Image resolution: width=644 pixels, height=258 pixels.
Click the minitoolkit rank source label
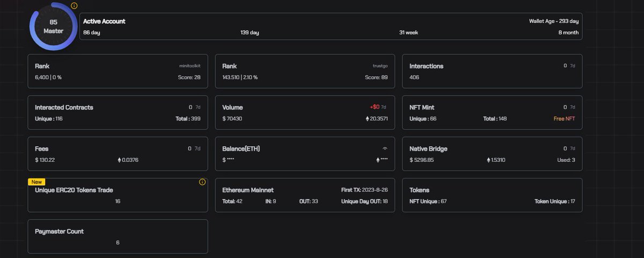(190, 66)
